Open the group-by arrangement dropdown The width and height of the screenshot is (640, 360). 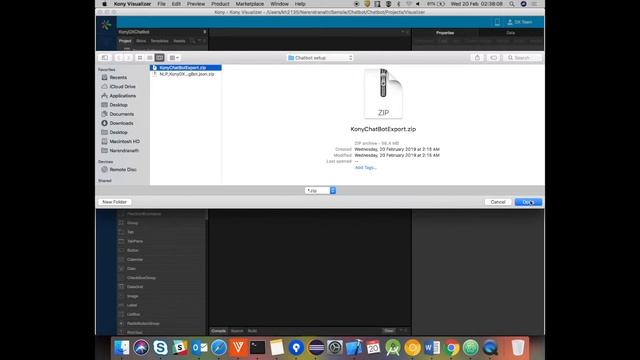174,58
